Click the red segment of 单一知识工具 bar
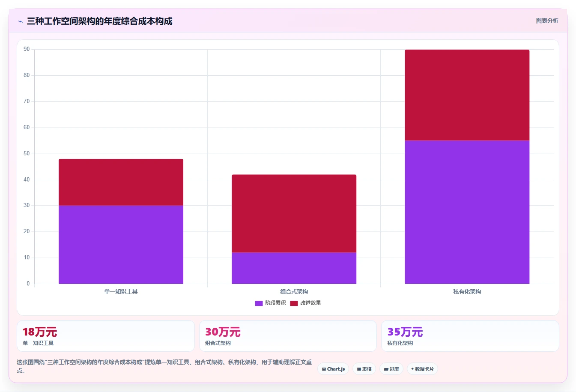576x392 pixels. tap(121, 182)
